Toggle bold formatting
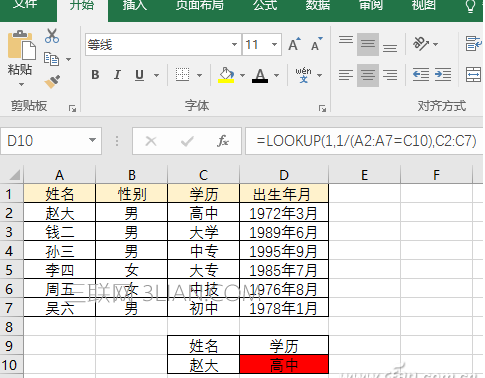Viewport: 485px width, 378px height. 95,75
